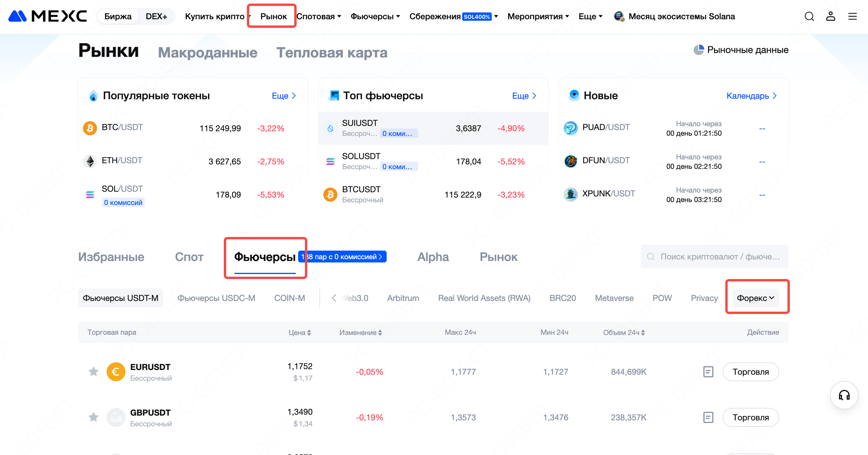Viewport: 868px width, 455px height.
Task: Expand the Фьючерсы header dropdown
Action: point(375,16)
